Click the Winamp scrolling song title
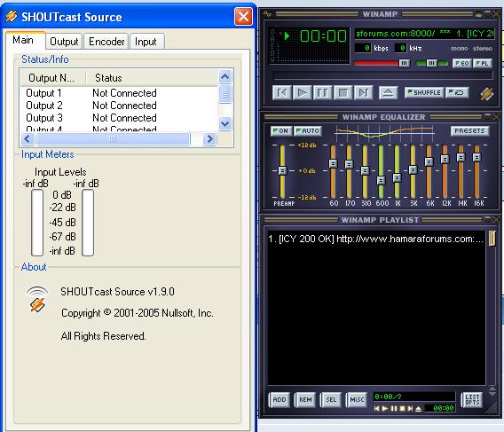Viewport: 504px width, 432px height. point(424,34)
